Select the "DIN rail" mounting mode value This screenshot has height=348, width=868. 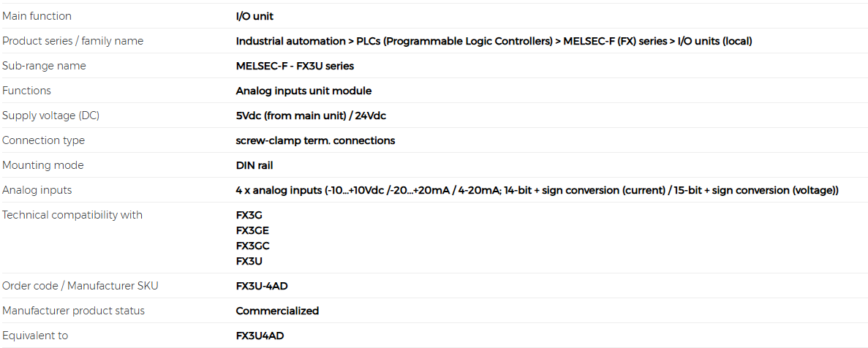(254, 165)
